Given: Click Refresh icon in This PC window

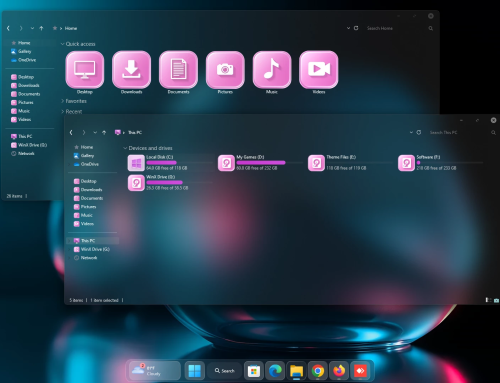Looking at the screenshot, I should pyautogui.click(x=419, y=132).
